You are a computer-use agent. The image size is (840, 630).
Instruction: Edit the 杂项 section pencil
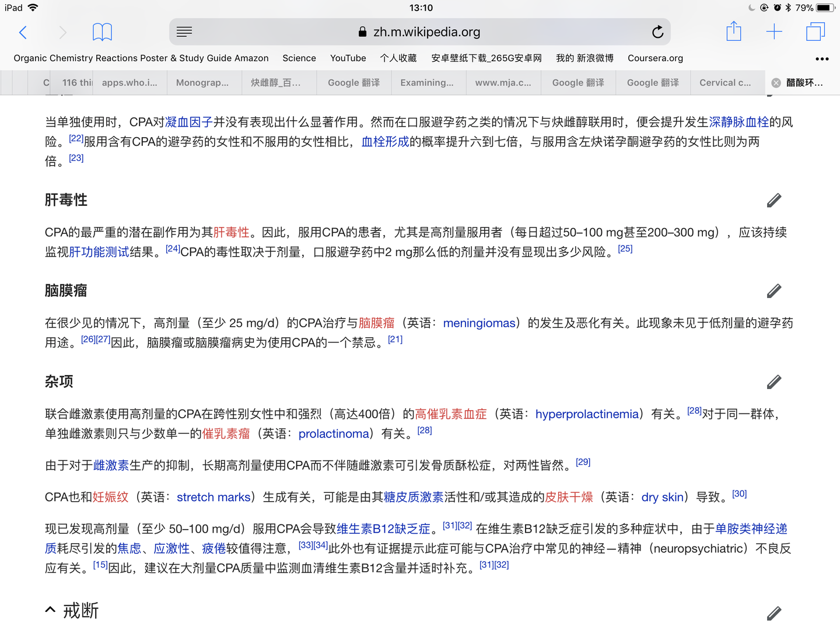(x=774, y=381)
